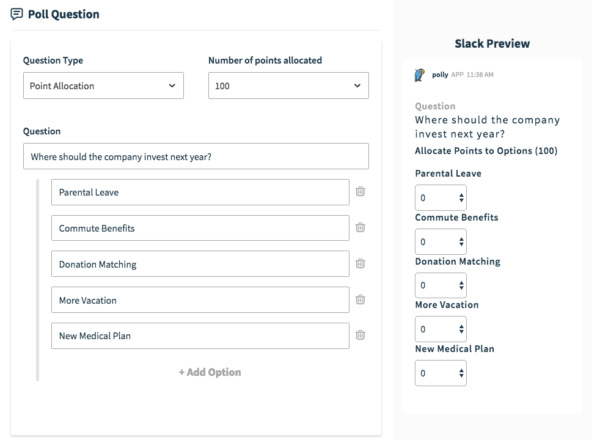Click trash icon beside More Vacation
Image resolution: width=600 pixels, height=440 pixels.
pyautogui.click(x=360, y=299)
